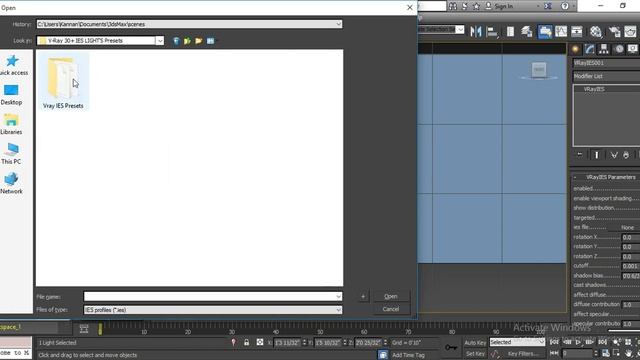
Task: Click the Cancel button in dialog
Action: (x=391, y=309)
